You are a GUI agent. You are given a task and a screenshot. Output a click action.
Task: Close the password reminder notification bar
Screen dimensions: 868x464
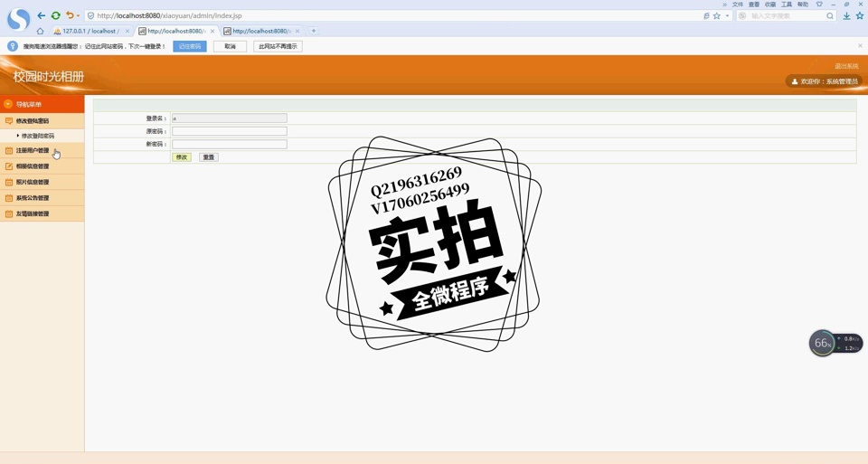860,45
